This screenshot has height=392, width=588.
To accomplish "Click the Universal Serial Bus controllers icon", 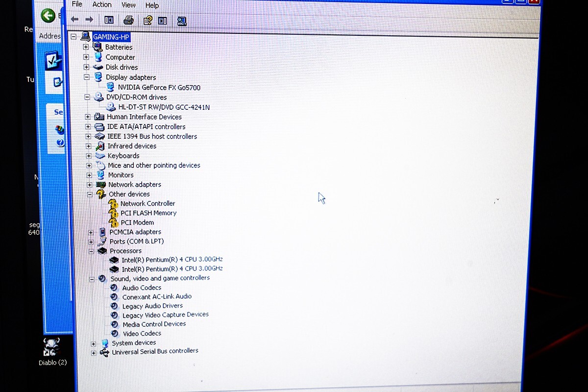I will 104,352.
